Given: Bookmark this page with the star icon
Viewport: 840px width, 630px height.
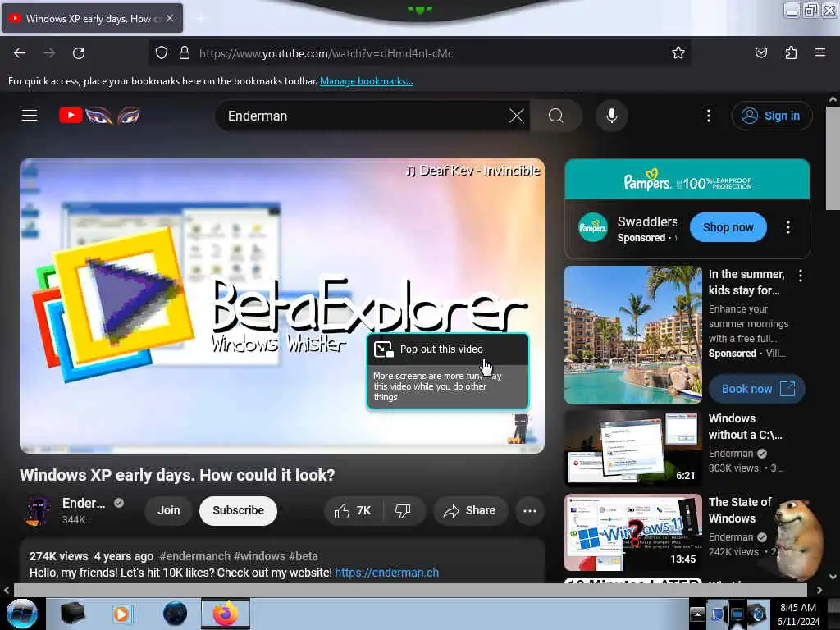Looking at the screenshot, I should coord(678,52).
